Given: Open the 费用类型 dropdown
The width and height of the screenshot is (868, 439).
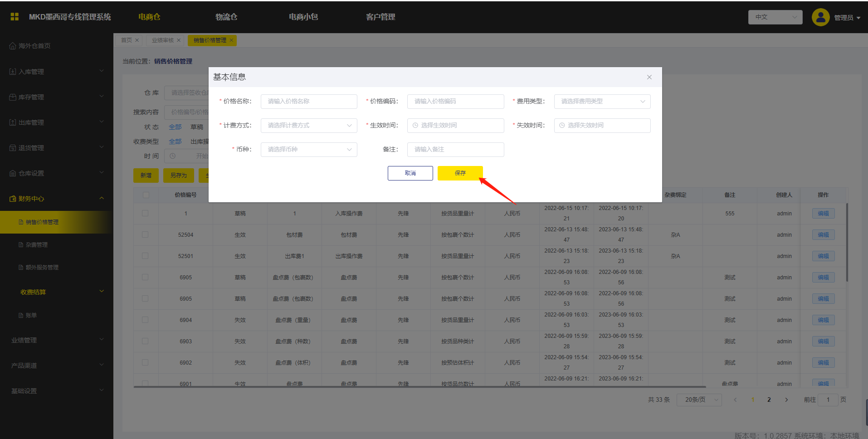Looking at the screenshot, I should click(x=602, y=102).
